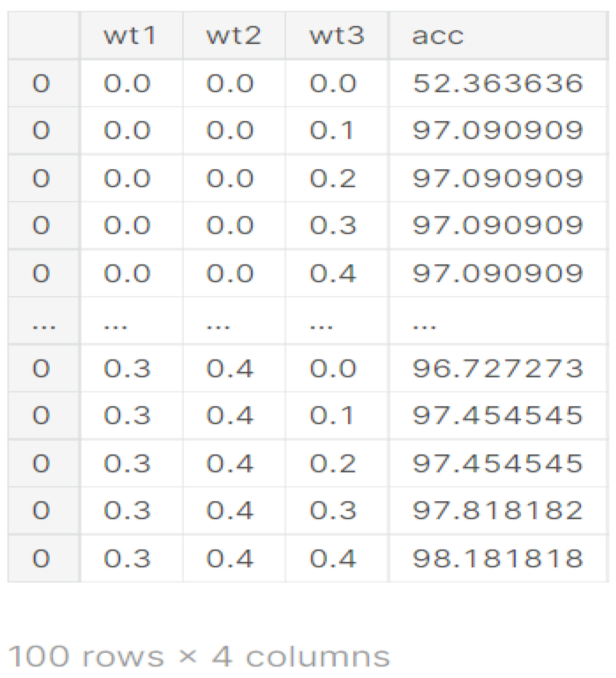
Task: Click the 96.727273 accuracy cell
Action: [x=498, y=368]
